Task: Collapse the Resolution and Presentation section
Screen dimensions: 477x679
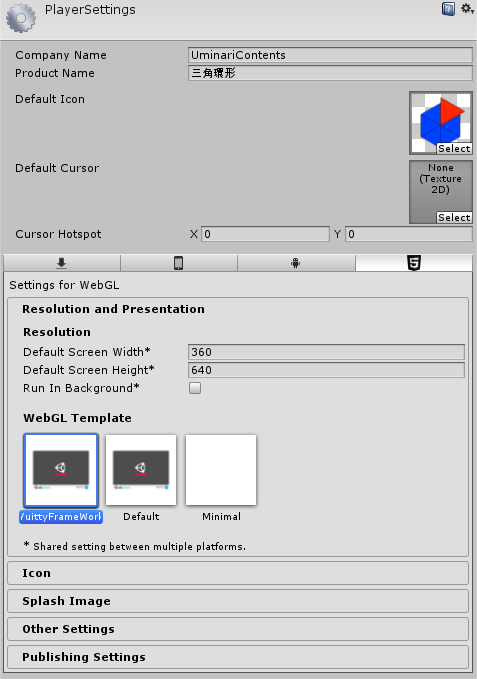Action: (113, 309)
